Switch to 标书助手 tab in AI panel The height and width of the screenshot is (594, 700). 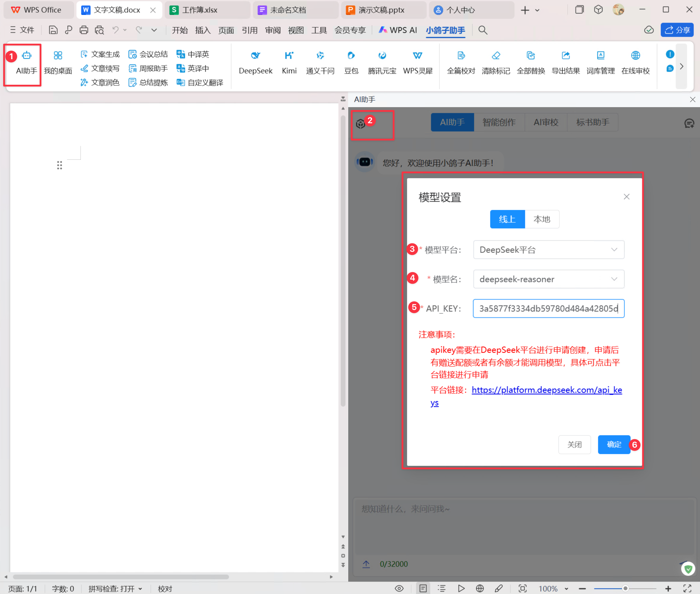pyautogui.click(x=593, y=122)
